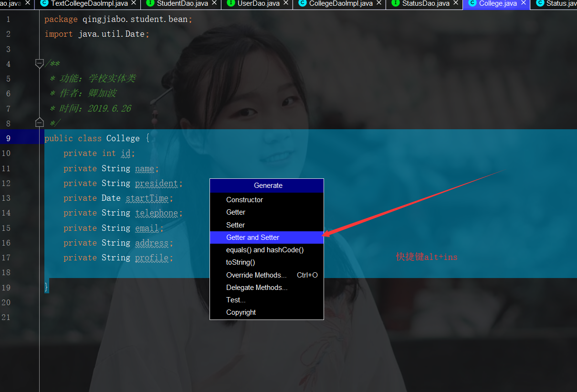Choose Getter in the Generate popup
Screen dimensions: 577x392
[x=267, y=212]
